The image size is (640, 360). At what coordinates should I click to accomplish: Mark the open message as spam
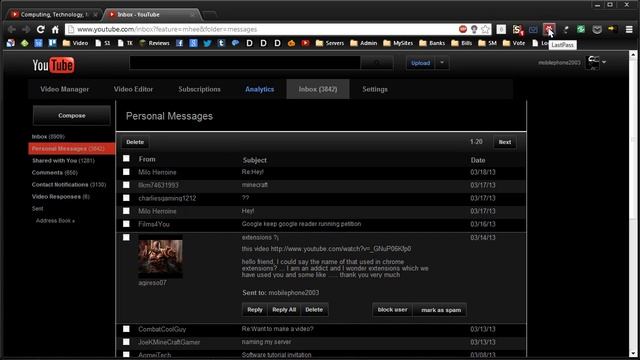pyautogui.click(x=441, y=310)
